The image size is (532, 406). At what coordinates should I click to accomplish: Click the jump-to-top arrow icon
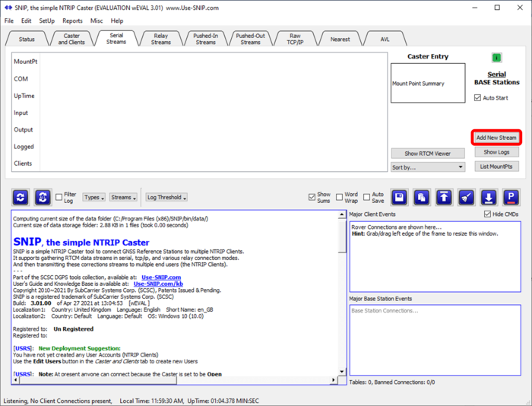click(x=444, y=197)
